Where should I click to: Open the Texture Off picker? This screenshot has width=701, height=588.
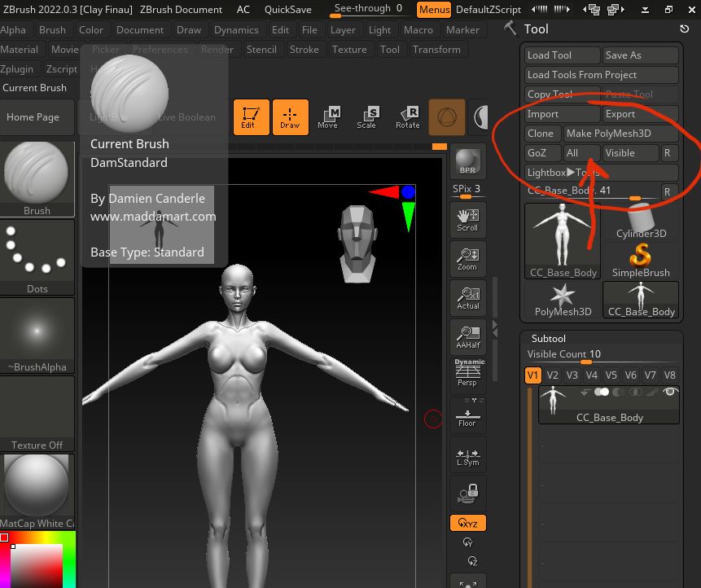click(x=37, y=414)
